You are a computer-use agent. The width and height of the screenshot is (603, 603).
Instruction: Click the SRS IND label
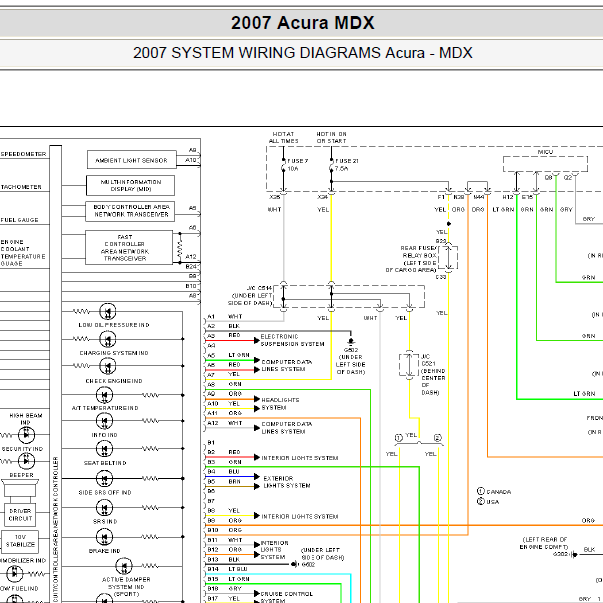(105, 521)
